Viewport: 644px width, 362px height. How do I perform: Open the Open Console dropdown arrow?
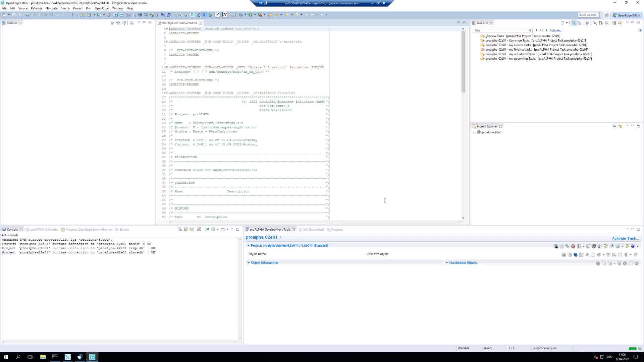point(227,229)
